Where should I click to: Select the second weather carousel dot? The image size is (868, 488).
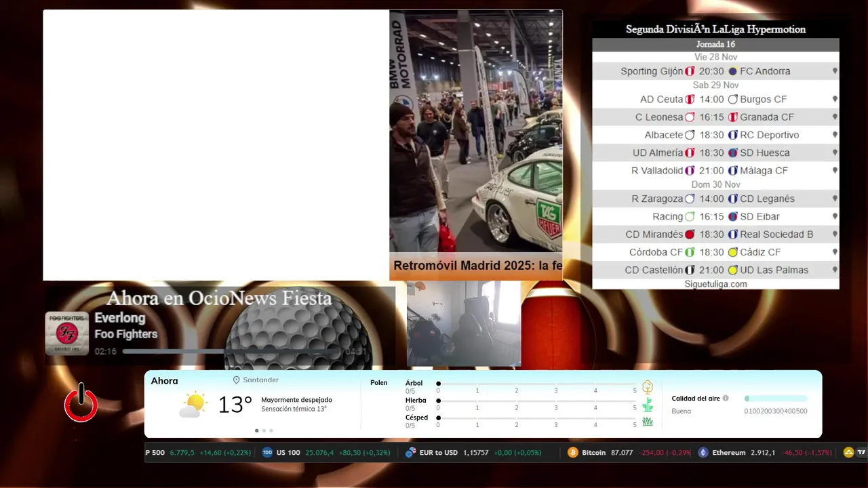[x=264, y=430]
